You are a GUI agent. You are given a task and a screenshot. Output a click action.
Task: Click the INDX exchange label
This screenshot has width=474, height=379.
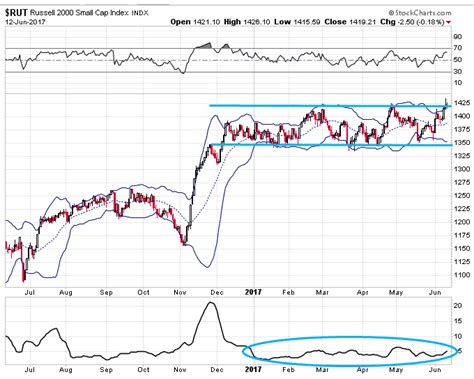140,13
